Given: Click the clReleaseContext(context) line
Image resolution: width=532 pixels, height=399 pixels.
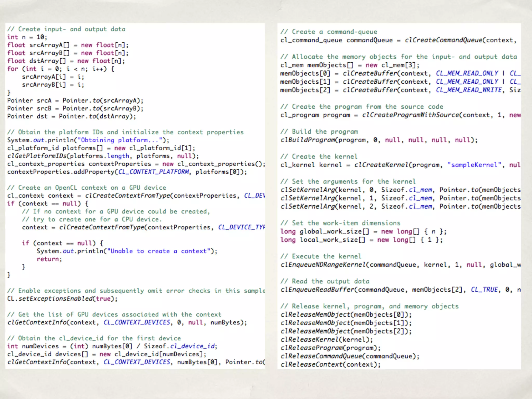Looking at the screenshot, I should point(330,364).
